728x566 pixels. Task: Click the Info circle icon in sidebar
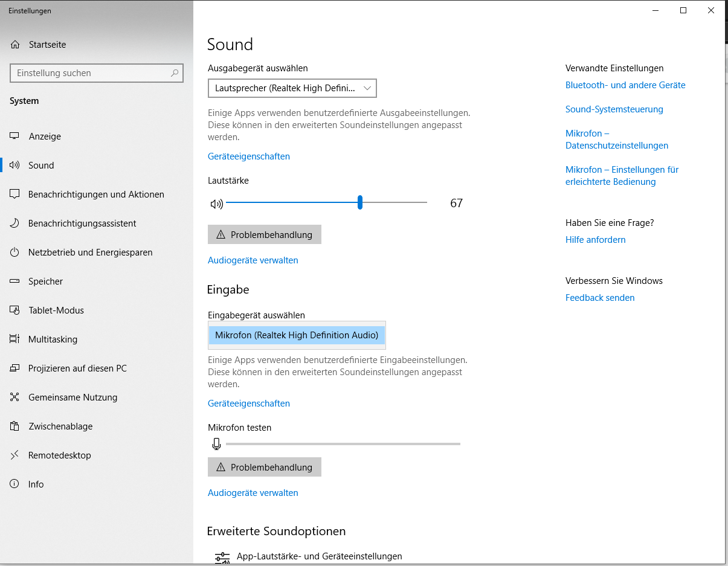click(15, 484)
